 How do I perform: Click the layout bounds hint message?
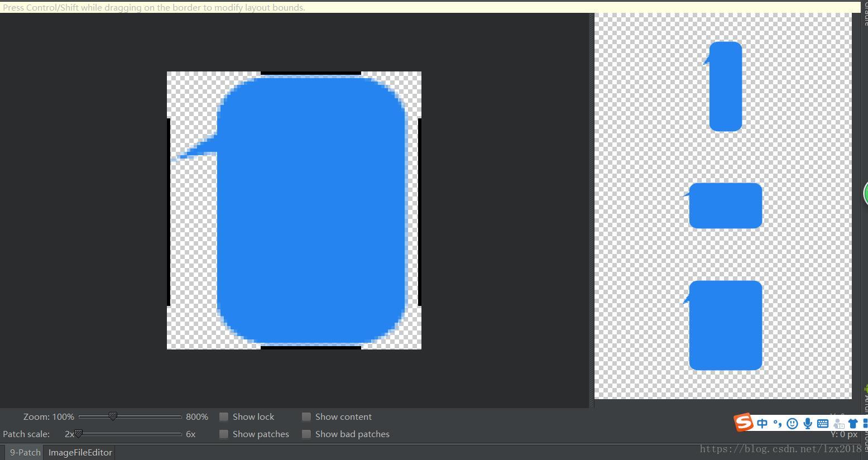[x=154, y=7]
